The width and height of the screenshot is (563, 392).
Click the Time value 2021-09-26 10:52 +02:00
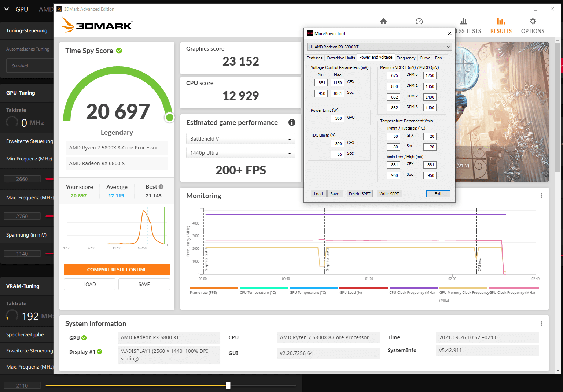[487, 337]
